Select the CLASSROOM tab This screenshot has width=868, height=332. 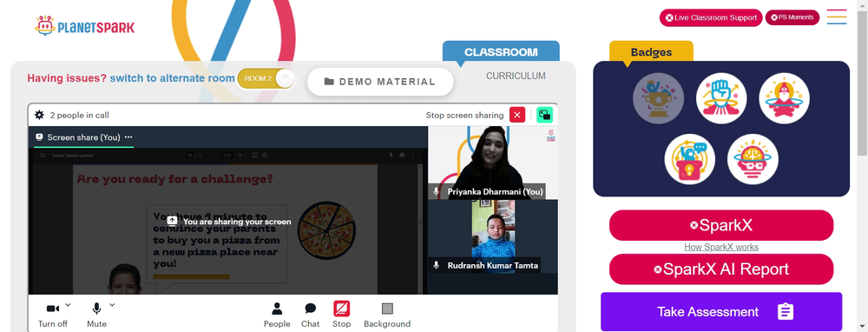point(501,52)
